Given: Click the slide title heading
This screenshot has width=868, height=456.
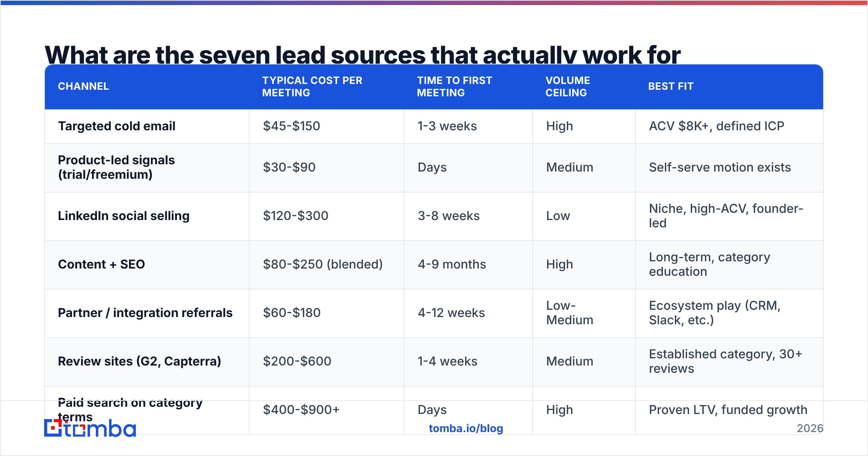Looking at the screenshot, I should [363, 54].
